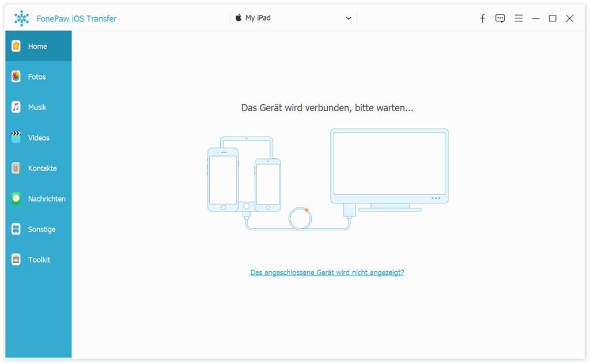Image resolution: width=590 pixels, height=364 pixels.
Task: Open the Home section in sidebar
Action: point(39,46)
